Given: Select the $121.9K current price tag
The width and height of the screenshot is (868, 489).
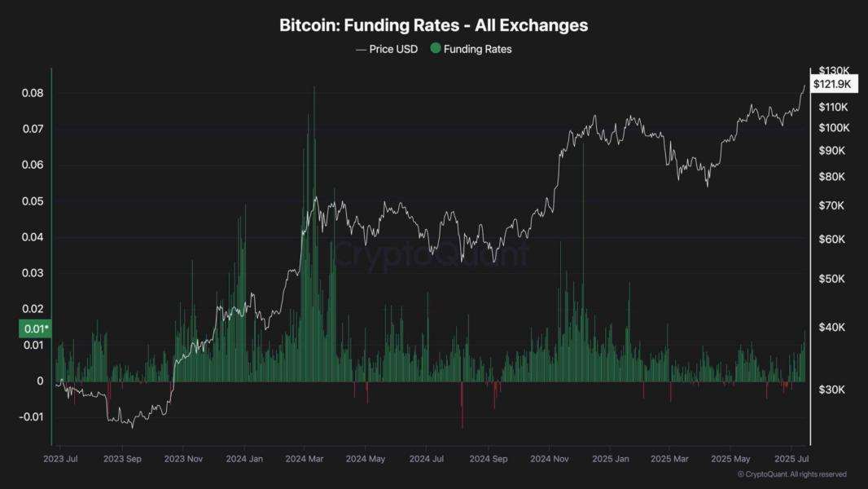Looking at the screenshot, I should pyautogui.click(x=833, y=84).
